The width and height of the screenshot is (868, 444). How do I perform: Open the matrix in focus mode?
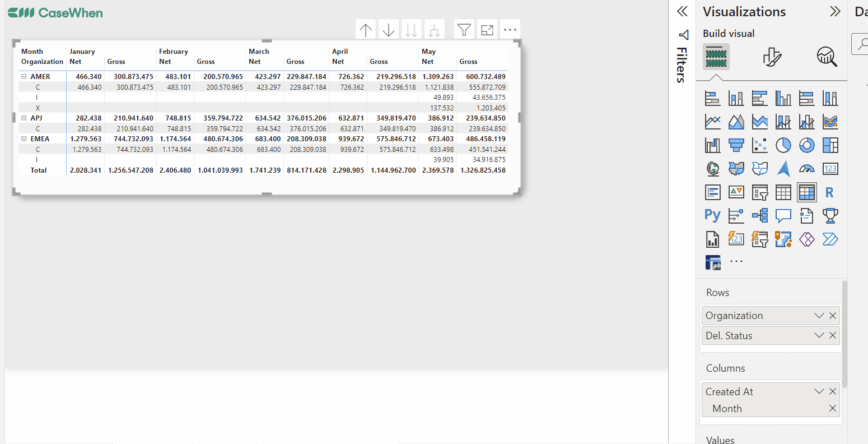tap(487, 29)
